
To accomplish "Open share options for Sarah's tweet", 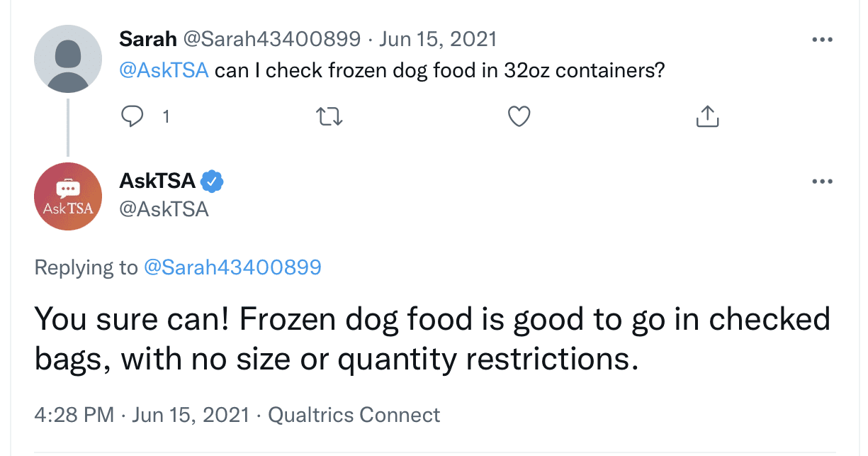I will (706, 116).
